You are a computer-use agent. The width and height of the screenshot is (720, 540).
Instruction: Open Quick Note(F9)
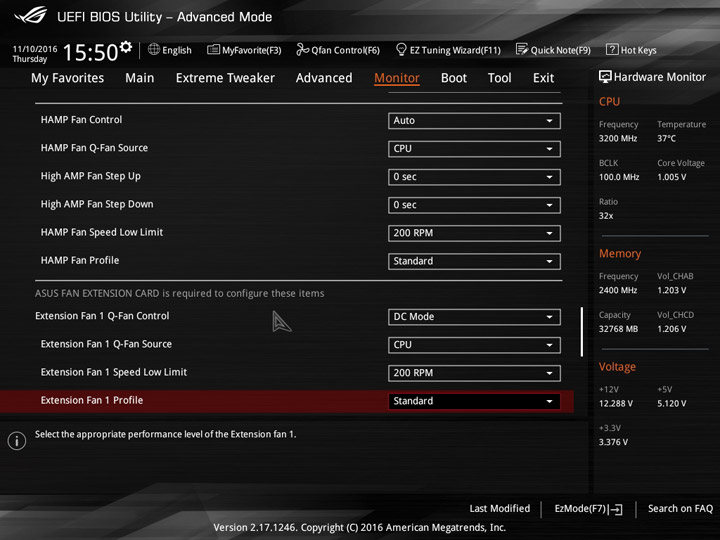click(x=553, y=50)
